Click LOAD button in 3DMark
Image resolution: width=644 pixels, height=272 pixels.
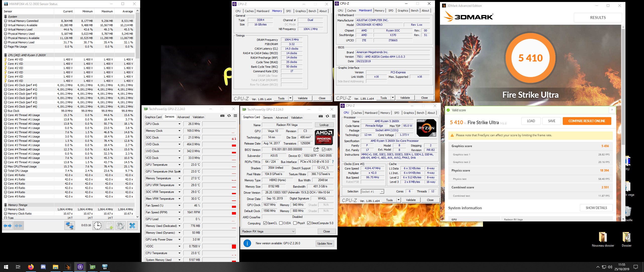tap(531, 121)
